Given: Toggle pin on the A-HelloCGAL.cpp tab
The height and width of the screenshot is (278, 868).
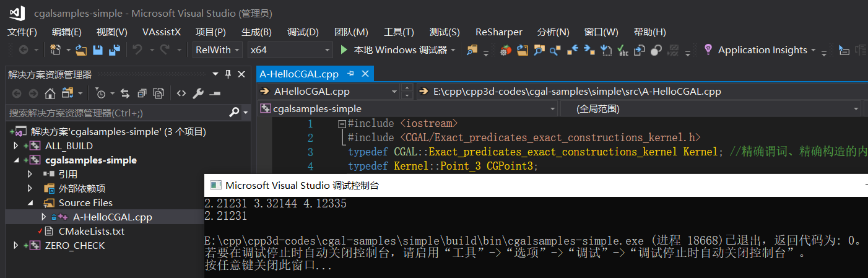Looking at the screenshot, I should (x=350, y=74).
